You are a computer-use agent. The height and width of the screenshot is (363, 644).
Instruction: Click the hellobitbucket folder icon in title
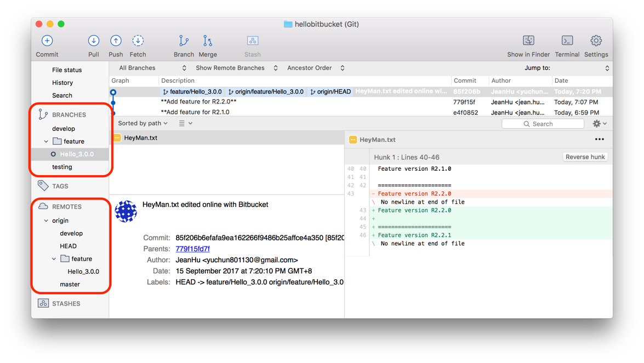(288, 24)
